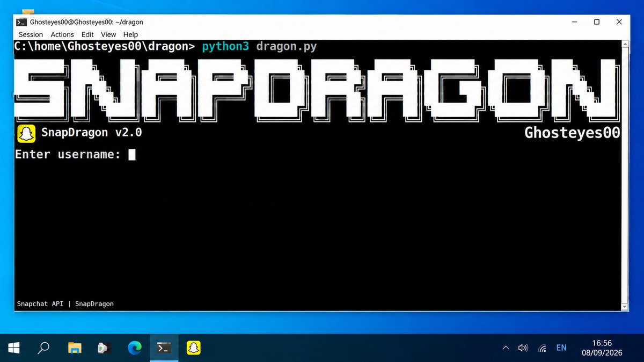Viewport: 644px width, 362px height.
Task: Open the Edit menu
Action: click(87, 34)
